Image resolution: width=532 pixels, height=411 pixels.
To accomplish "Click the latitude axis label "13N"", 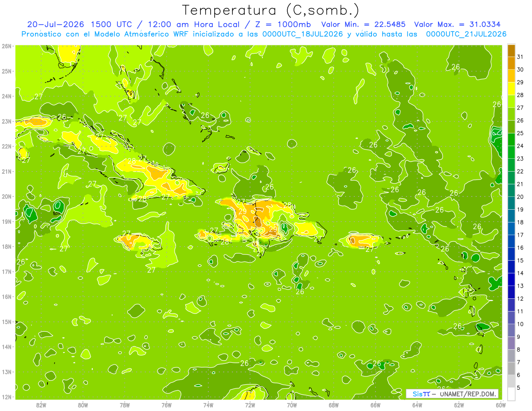I will pyautogui.click(x=7, y=372).
